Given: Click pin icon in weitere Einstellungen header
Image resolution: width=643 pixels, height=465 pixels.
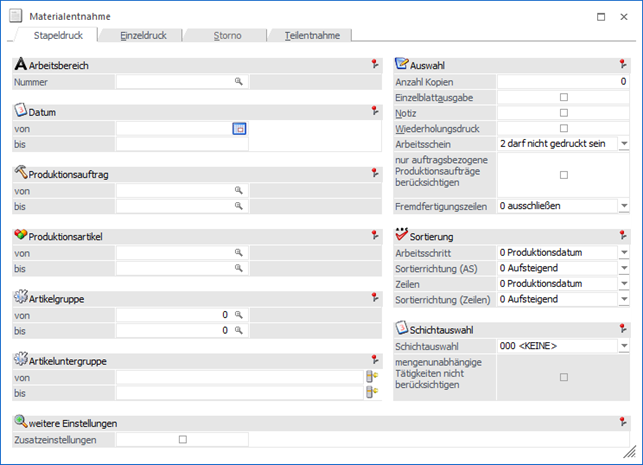Looking at the screenshot, I should click(624, 423).
